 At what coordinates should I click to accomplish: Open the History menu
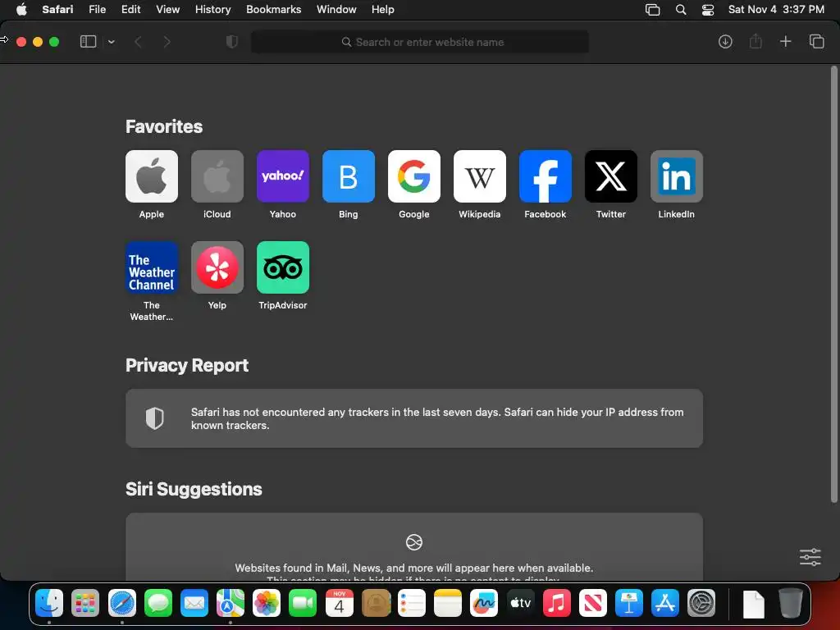[x=212, y=9]
